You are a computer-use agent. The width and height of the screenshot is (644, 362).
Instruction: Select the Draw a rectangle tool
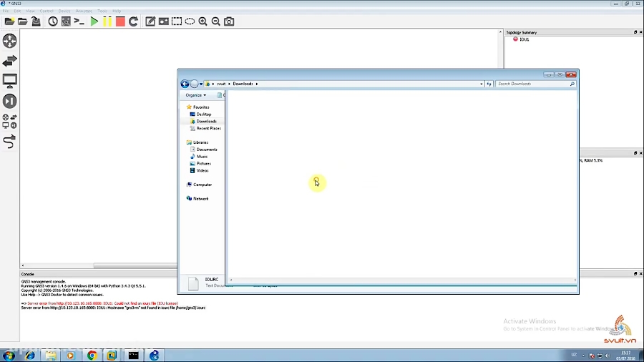[177, 21]
